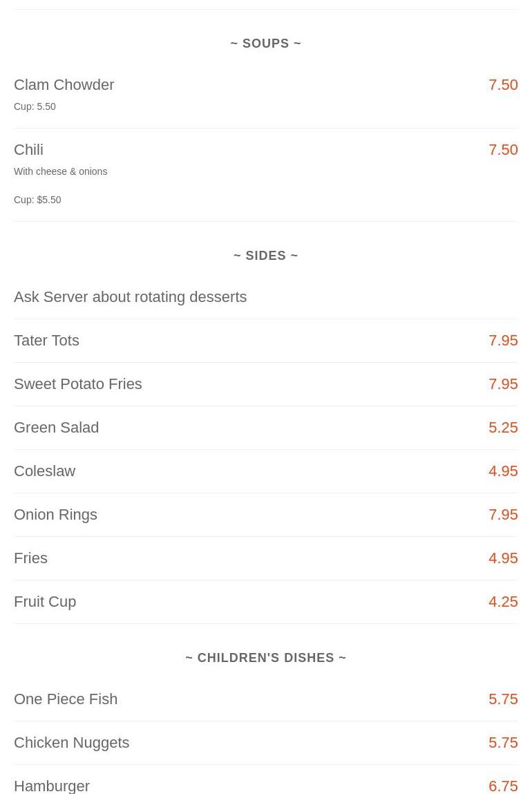Choose Tater Tots from the sides
Screen dimensions: 532x794
point(46,340)
